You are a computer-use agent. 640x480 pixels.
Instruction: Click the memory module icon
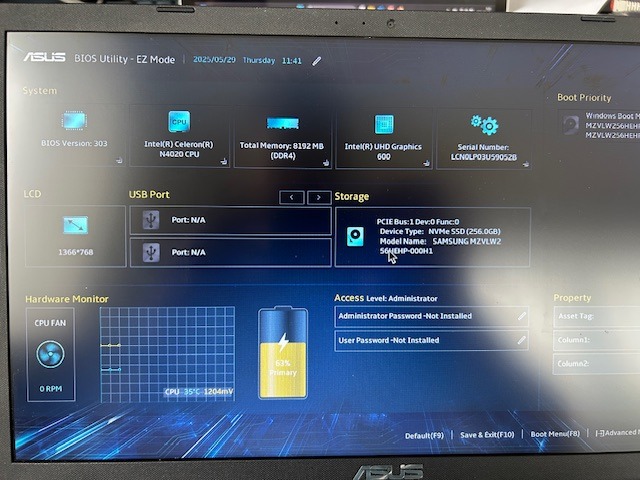point(282,123)
